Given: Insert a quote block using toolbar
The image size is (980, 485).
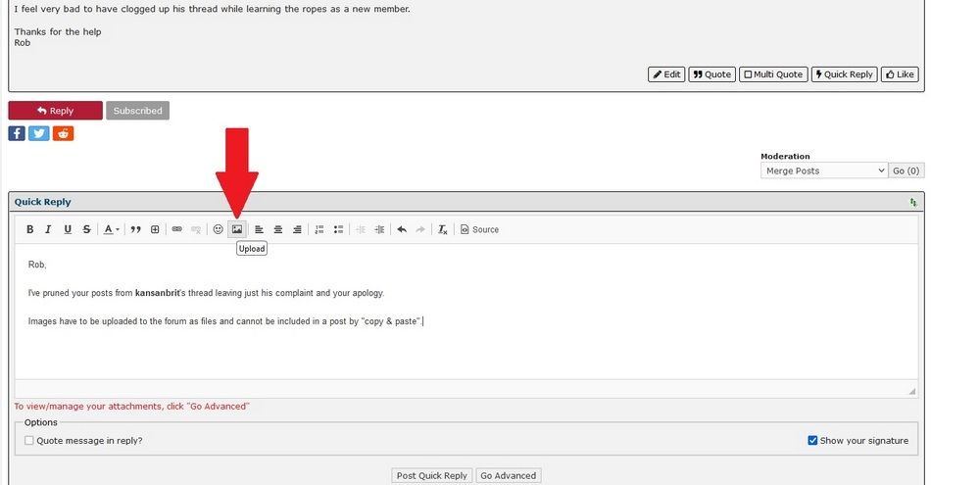Looking at the screenshot, I should click(136, 229).
